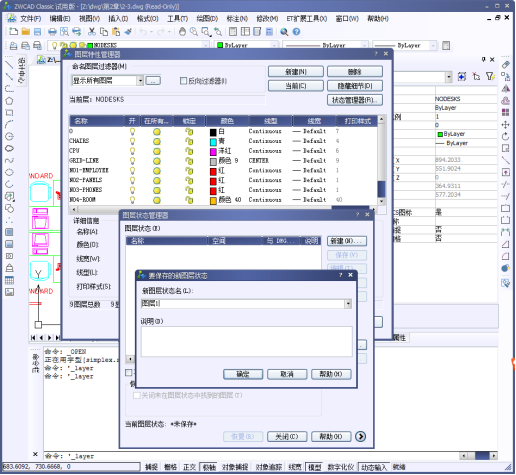Click the Cut scissors icon
Image resolution: width=516 pixels, height=475 pixels.
point(92,32)
